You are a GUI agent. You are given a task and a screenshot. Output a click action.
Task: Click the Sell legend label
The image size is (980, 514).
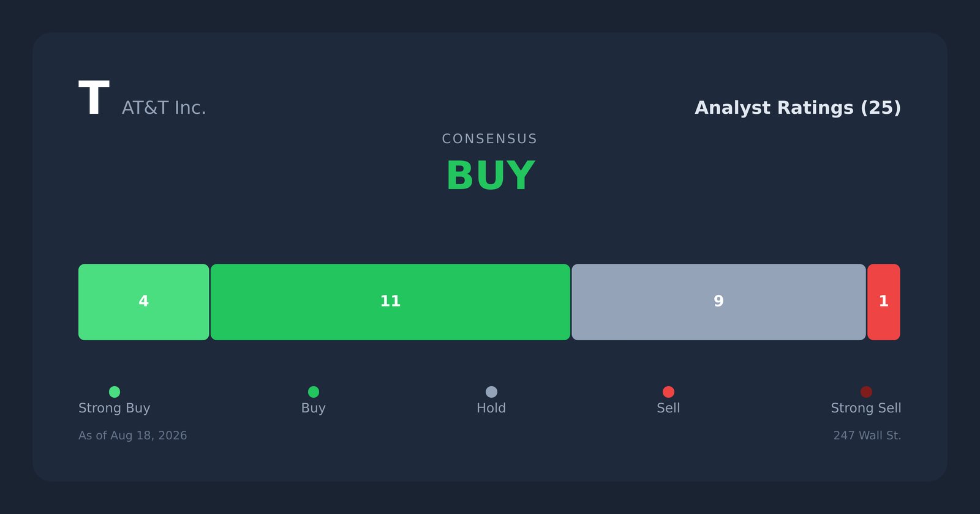click(x=668, y=408)
